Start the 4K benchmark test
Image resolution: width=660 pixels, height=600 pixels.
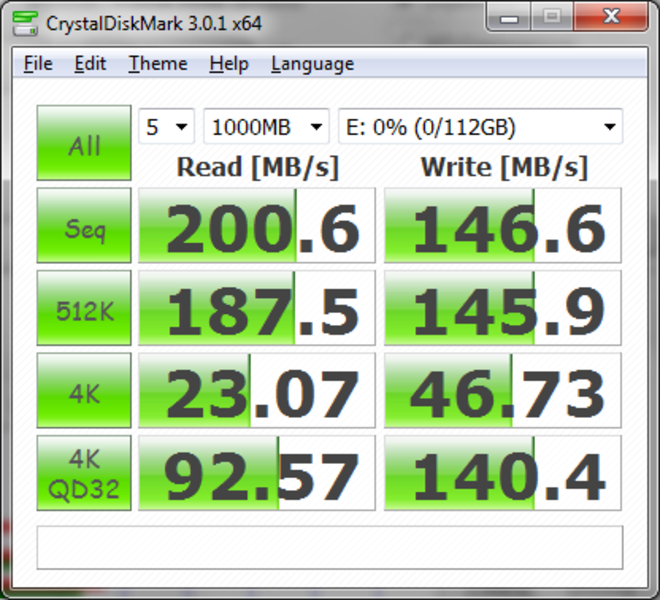pyautogui.click(x=84, y=390)
